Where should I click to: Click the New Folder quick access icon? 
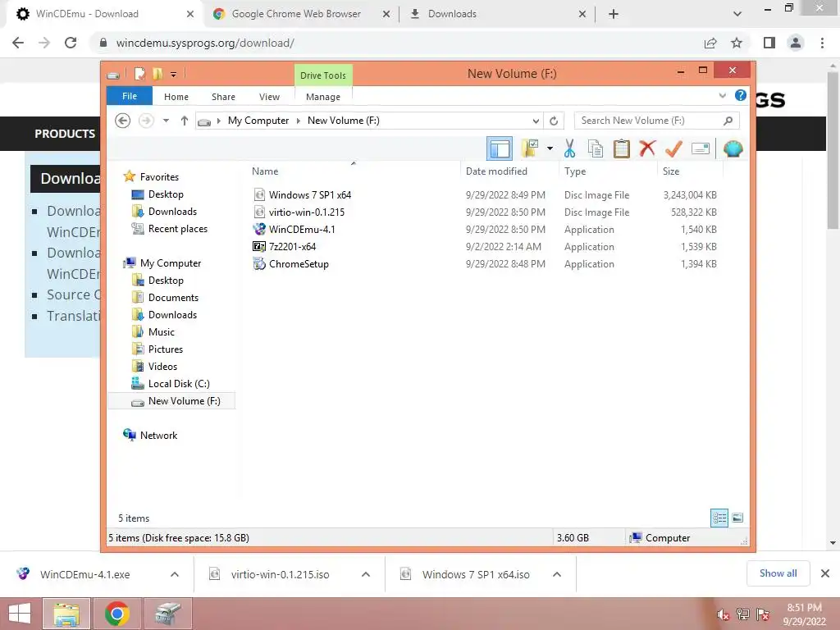(157, 74)
